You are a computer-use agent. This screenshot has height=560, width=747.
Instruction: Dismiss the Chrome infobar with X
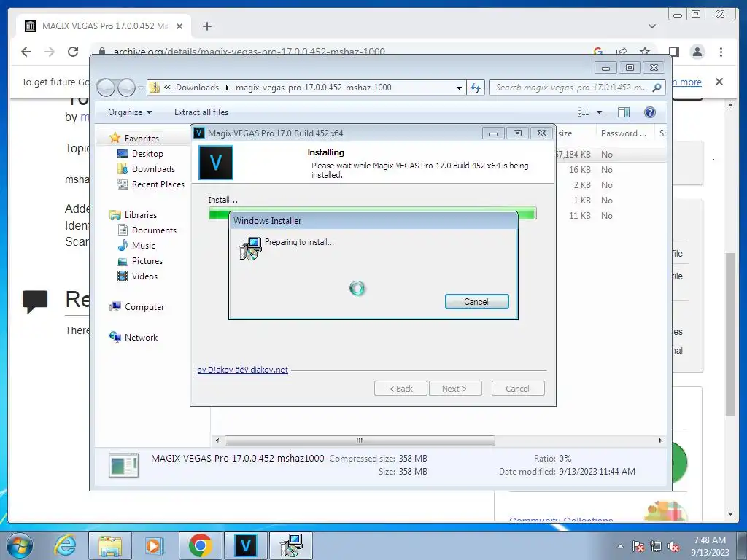[x=719, y=82]
